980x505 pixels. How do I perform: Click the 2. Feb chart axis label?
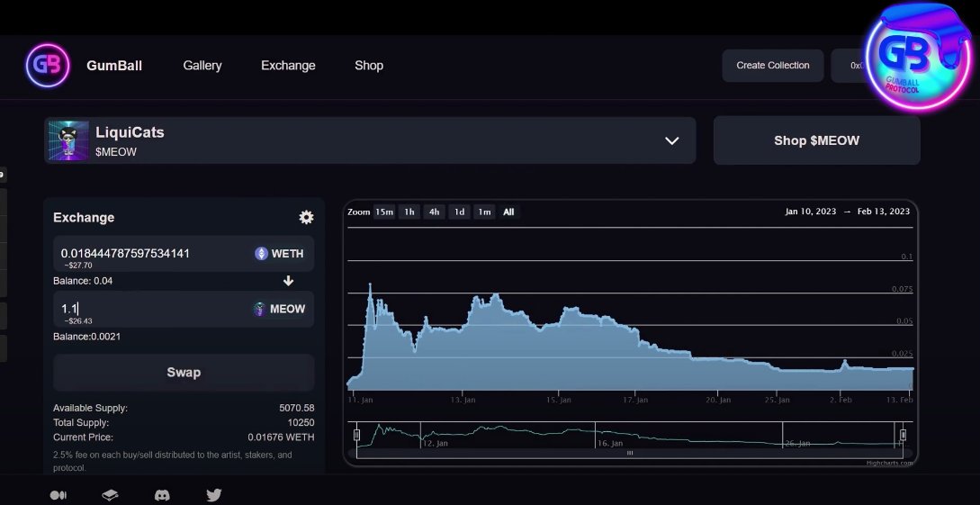pyautogui.click(x=841, y=400)
